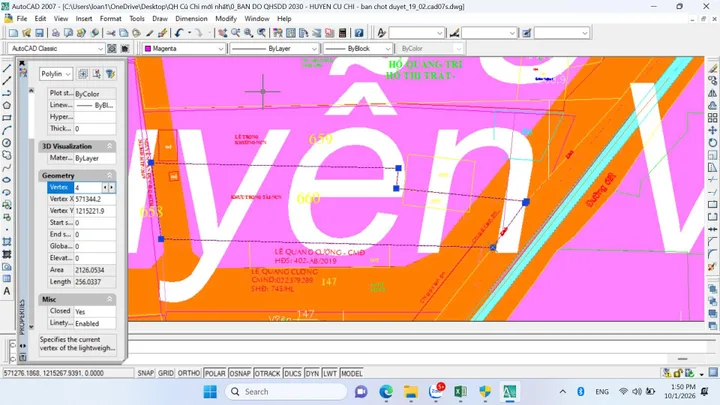The image size is (720, 405).
Task: Open the Modify menu
Action: 226,19
